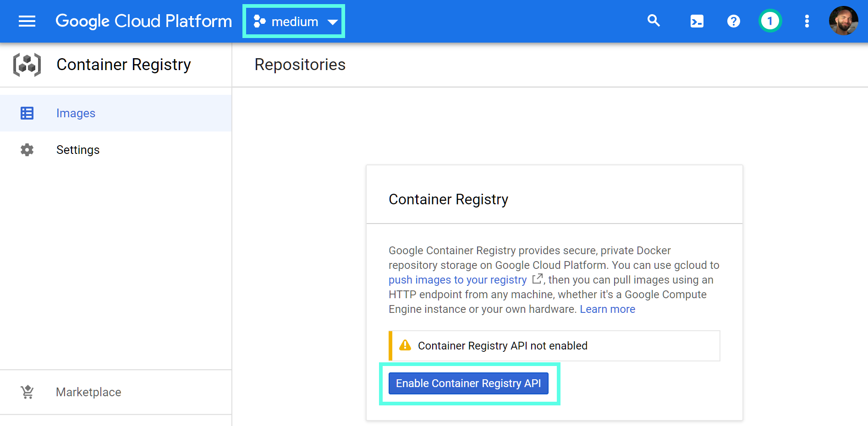Open the three-dot more options menu
Screen dimensions: 868x426
(807, 21)
